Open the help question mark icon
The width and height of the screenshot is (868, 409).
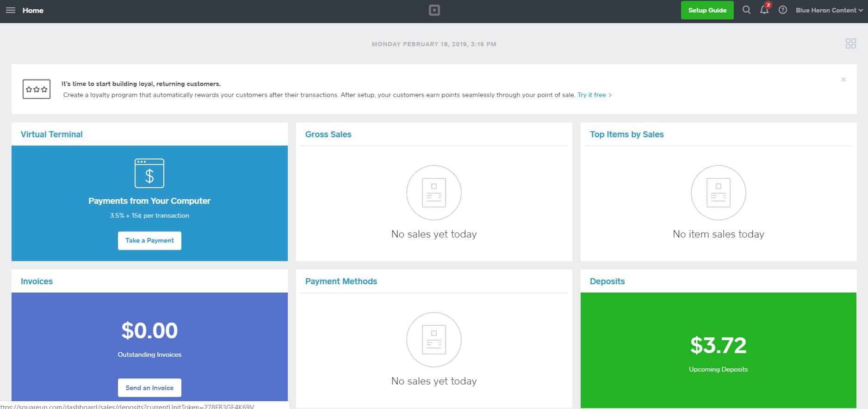783,10
